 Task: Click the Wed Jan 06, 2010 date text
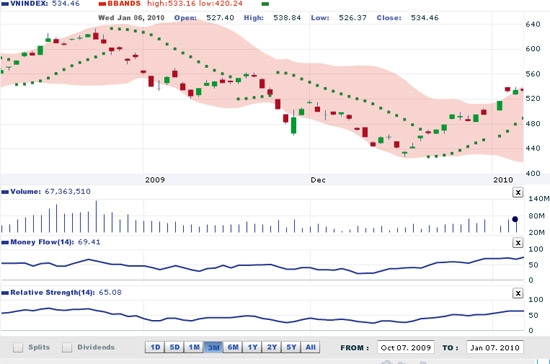click(x=131, y=18)
